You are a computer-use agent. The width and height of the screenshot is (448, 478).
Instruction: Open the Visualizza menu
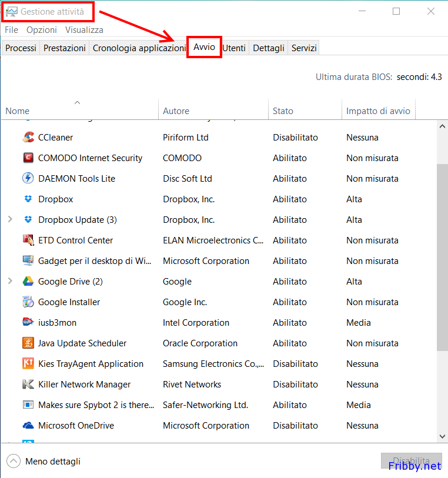click(84, 29)
